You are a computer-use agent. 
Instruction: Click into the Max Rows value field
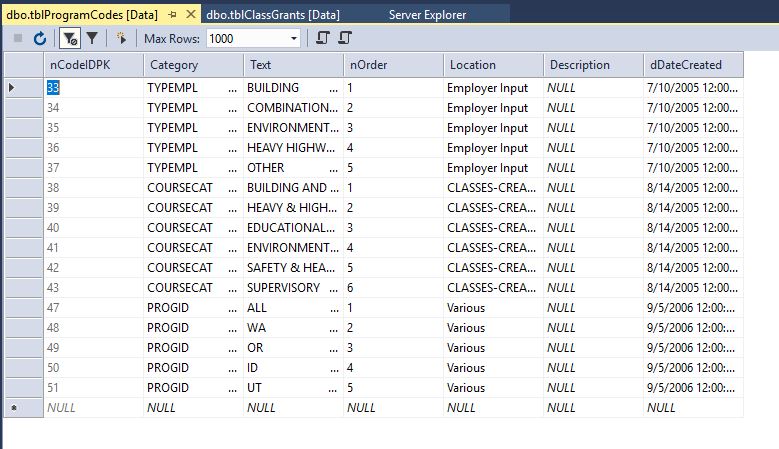pos(245,38)
